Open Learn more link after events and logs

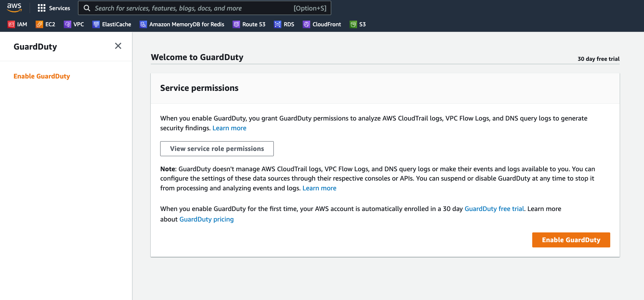pyautogui.click(x=320, y=188)
